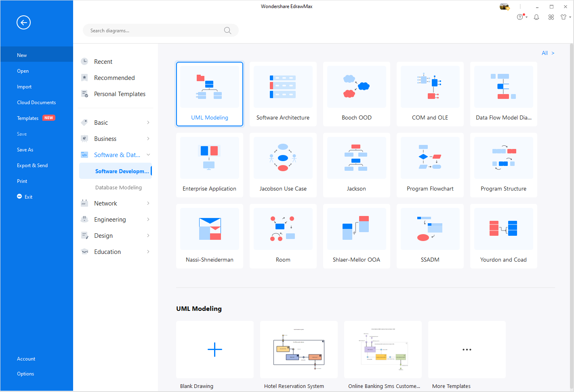Screen dimensions: 574x392
Task: Expand the Business category chevron
Action: [148, 138]
